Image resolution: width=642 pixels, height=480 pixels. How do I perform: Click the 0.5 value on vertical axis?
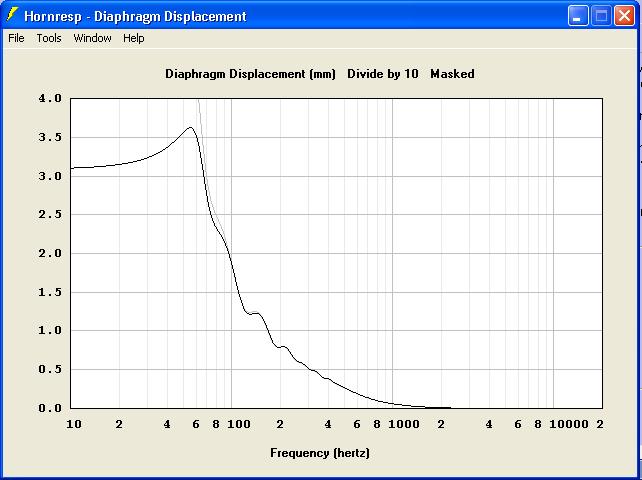pos(50,369)
